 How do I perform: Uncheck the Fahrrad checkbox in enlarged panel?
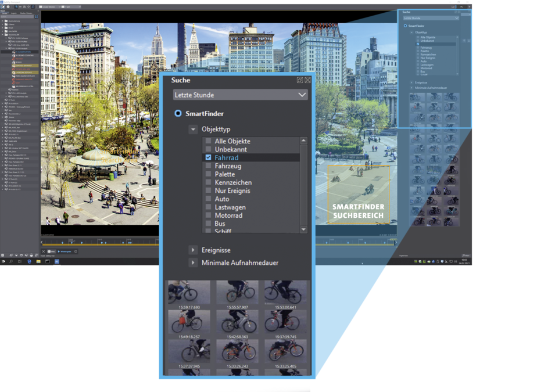(208, 157)
